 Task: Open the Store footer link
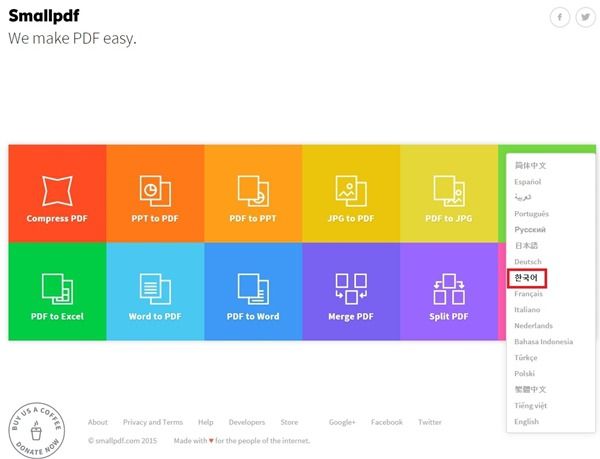point(289,422)
